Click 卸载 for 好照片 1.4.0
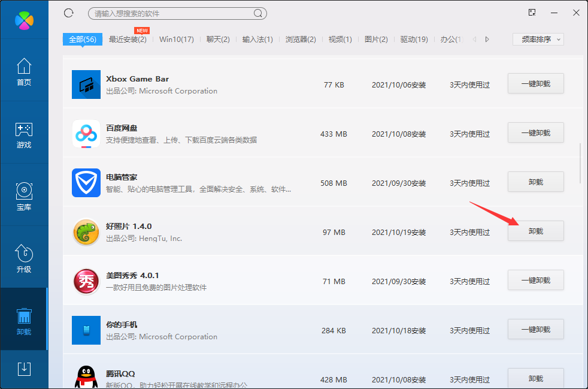The image size is (588, 389). coord(536,231)
